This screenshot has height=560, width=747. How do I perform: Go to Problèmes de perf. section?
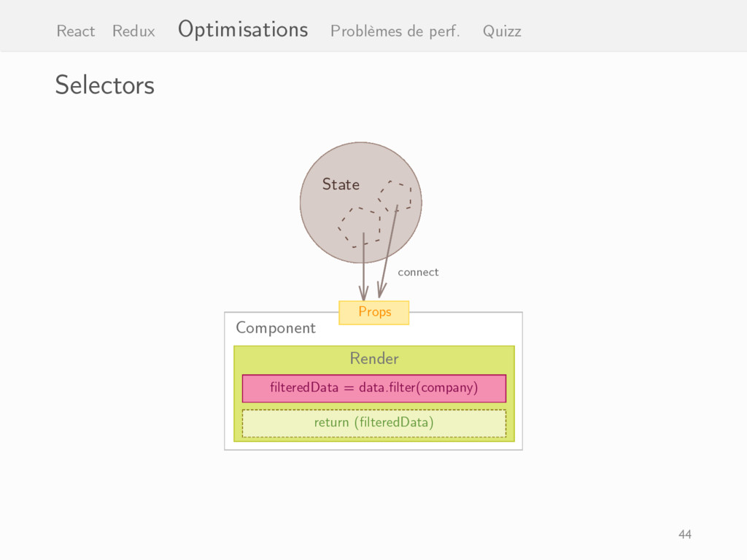395,31
